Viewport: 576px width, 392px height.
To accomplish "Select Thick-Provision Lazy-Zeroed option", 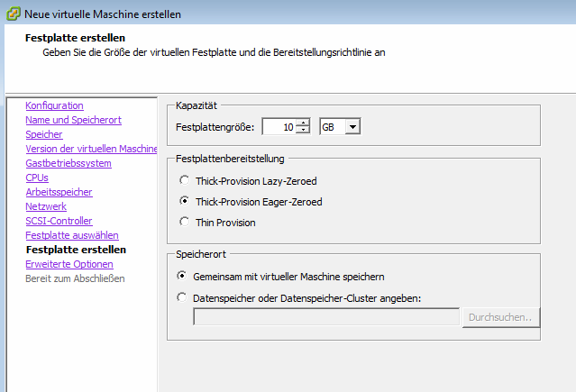I will [185, 180].
